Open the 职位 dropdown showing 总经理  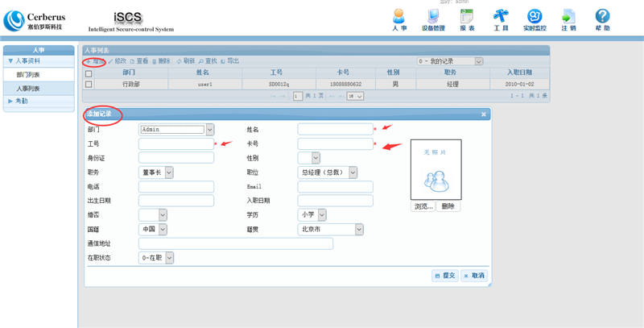(x=353, y=172)
